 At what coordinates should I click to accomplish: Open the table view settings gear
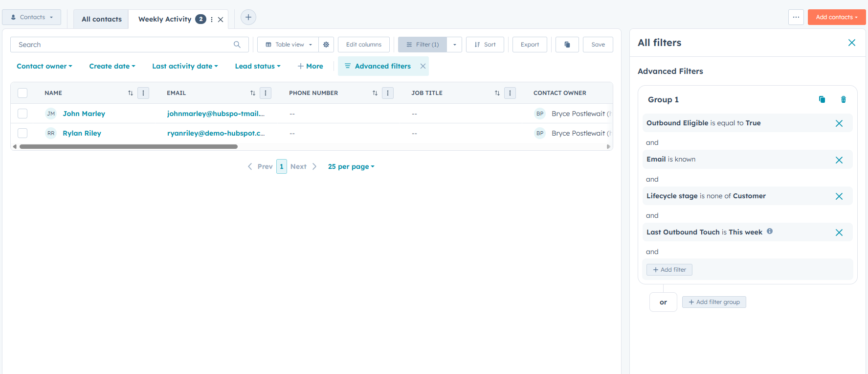pyautogui.click(x=326, y=45)
